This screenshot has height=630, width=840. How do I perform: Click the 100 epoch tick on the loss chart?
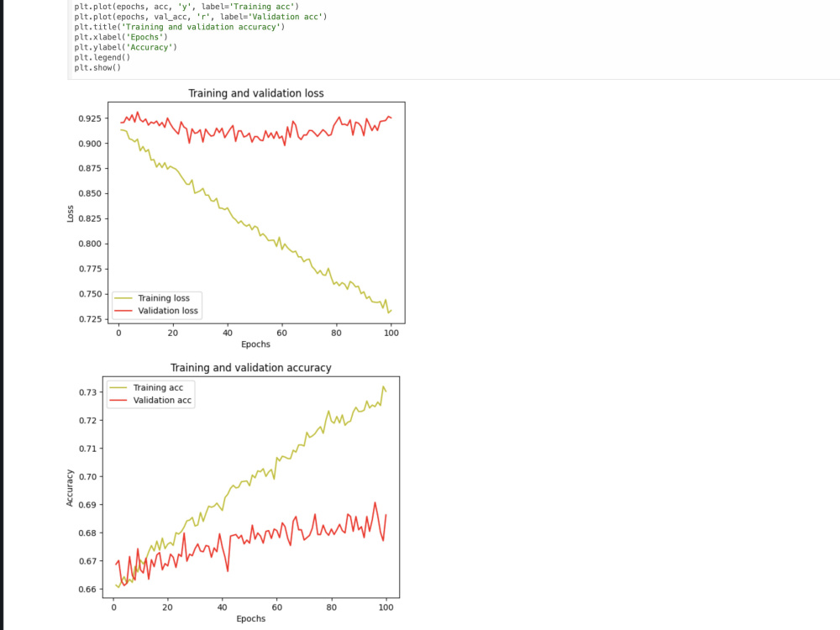(x=391, y=333)
